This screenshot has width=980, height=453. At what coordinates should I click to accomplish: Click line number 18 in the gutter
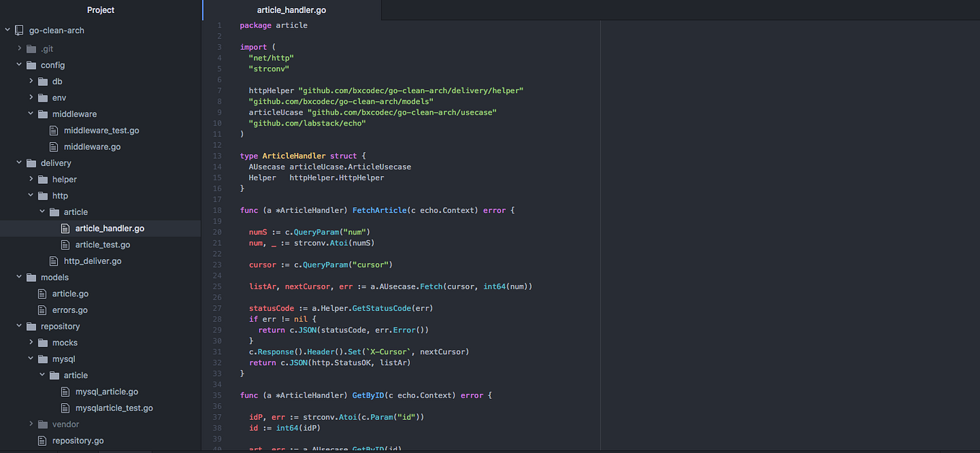point(218,211)
